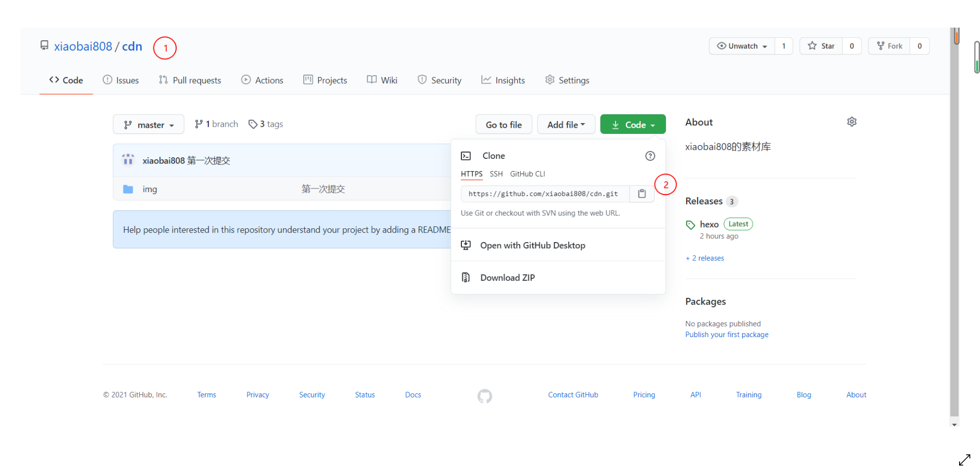Click the Download ZIP icon
Image resolution: width=980 pixels, height=475 pixels.
(x=465, y=277)
